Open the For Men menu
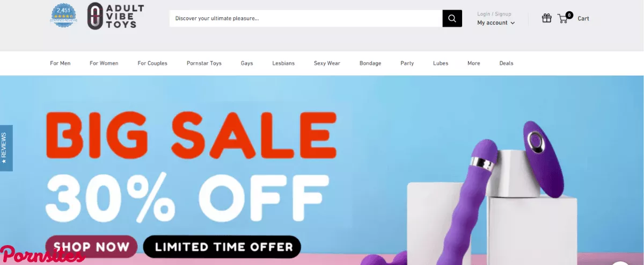This screenshot has height=265, width=644. (60, 63)
